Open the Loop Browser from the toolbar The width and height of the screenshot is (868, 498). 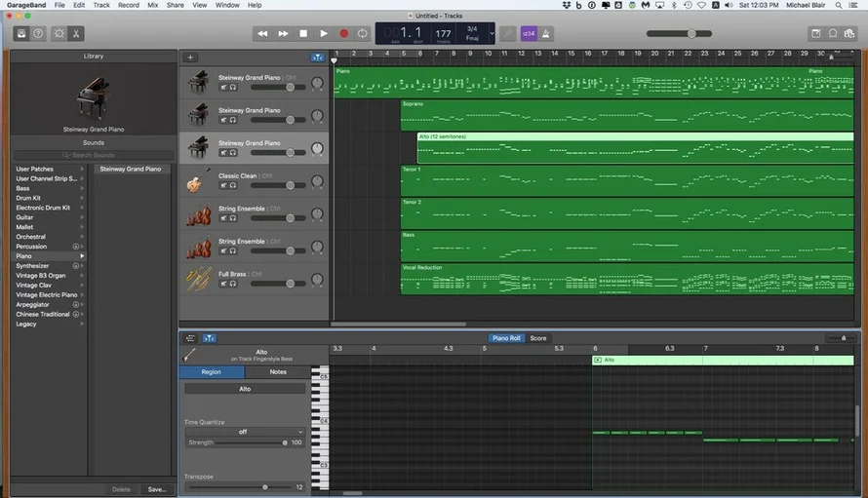[833, 34]
